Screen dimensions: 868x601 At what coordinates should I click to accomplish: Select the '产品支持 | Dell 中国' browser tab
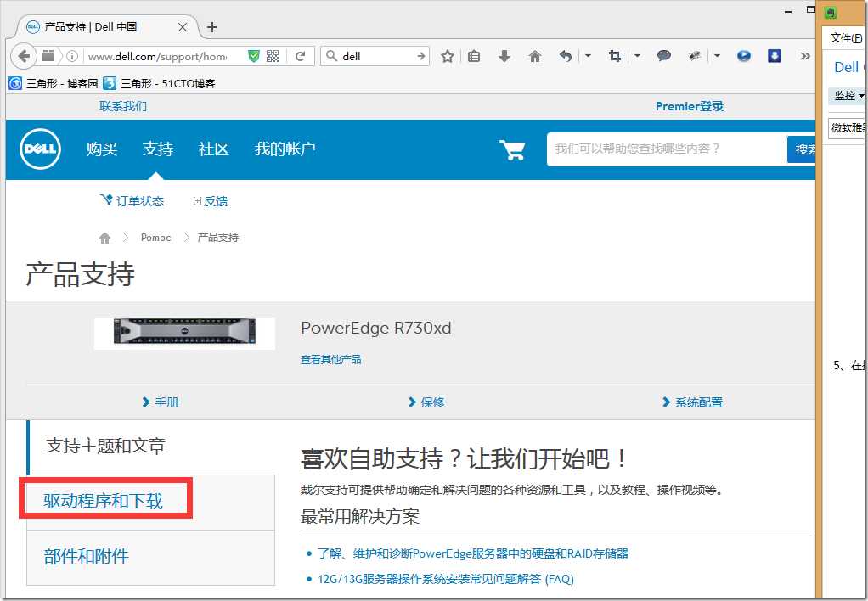[x=105, y=27]
